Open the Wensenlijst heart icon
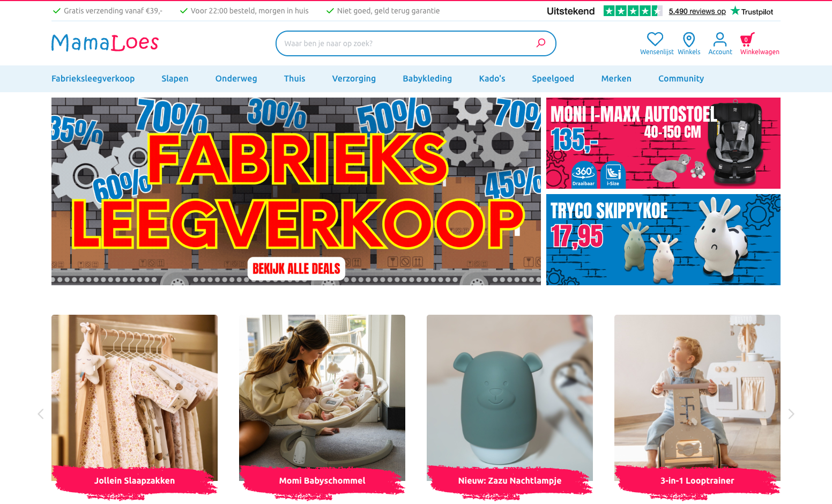Screen dimensions: 832x504 click(655, 39)
